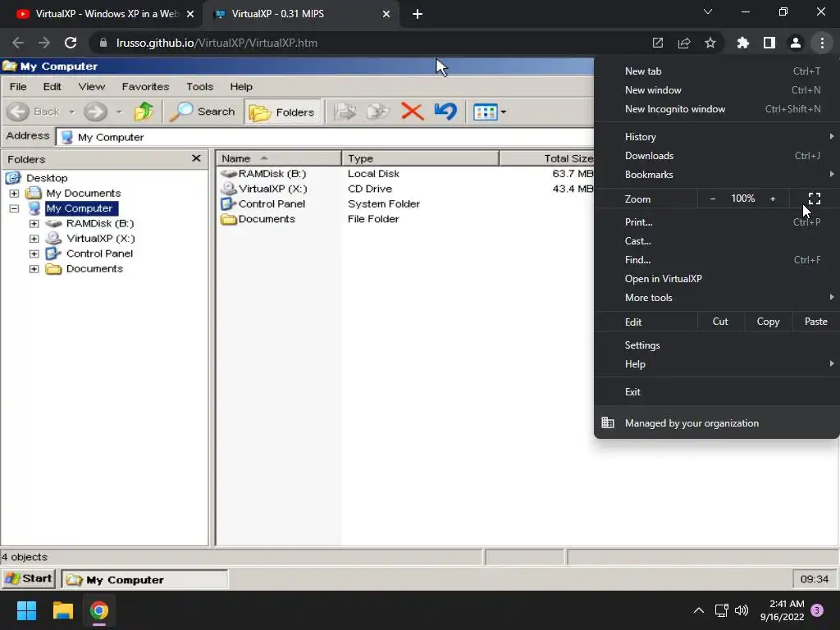840x630 pixels.
Task: Open the Tools menu
Action: [x=200, y=86]
